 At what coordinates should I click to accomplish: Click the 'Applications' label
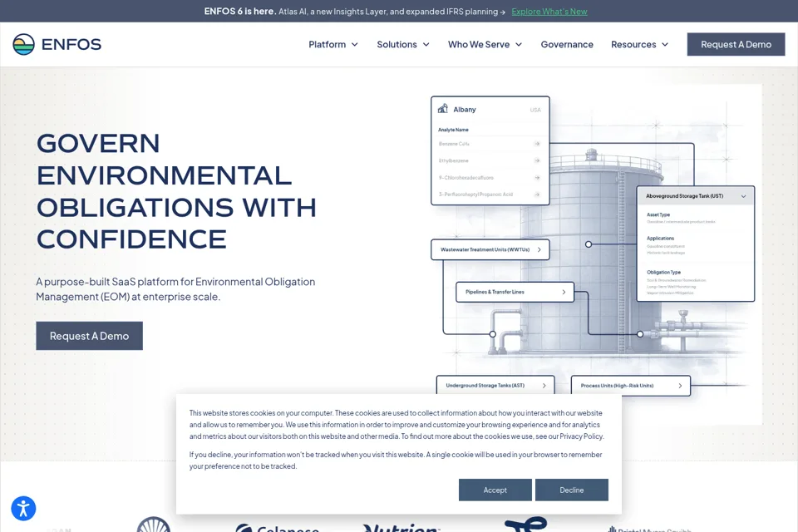click(660, 238)
